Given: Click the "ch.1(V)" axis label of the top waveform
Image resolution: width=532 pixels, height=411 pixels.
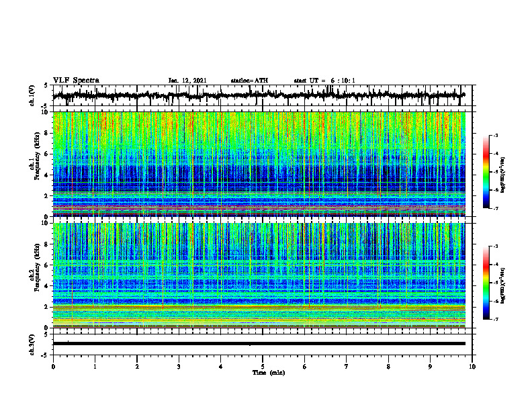Looking at the screenshot, I should tap(32, 95).
